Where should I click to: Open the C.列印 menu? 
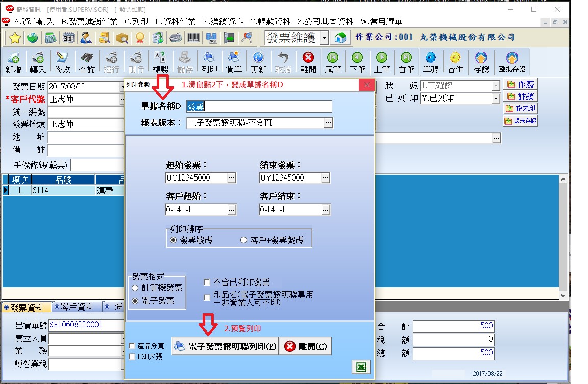135,22
